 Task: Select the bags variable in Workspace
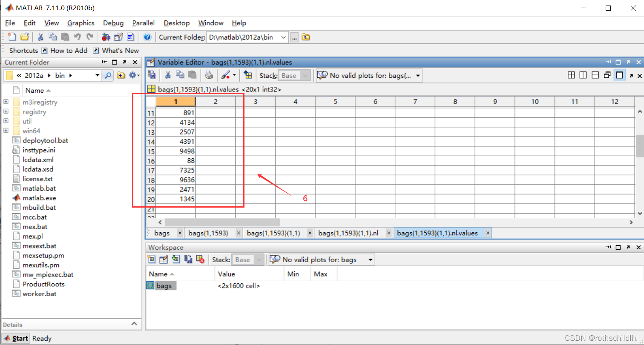coord(164,286)
